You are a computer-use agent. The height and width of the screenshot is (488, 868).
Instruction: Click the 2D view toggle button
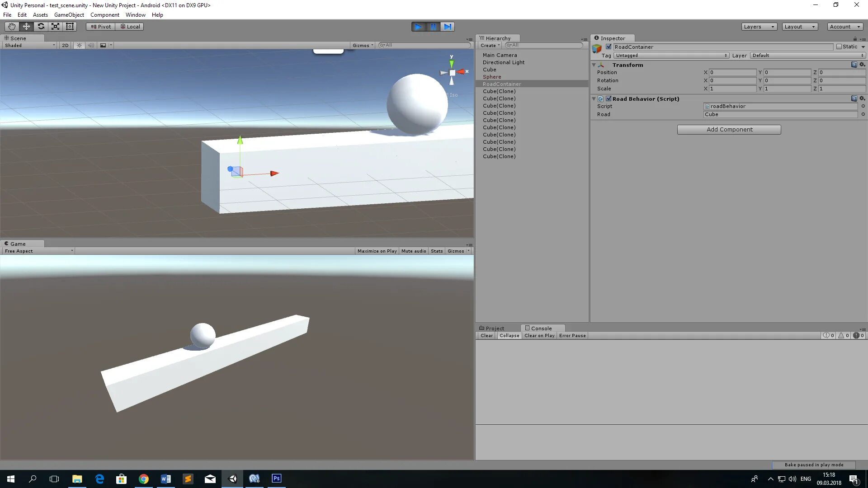coord(66,45)
